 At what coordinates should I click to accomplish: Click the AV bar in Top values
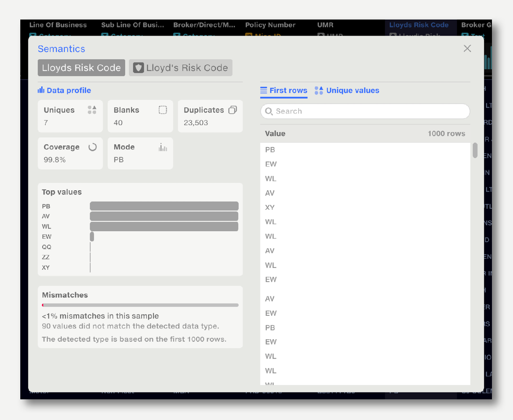[164, 216]
